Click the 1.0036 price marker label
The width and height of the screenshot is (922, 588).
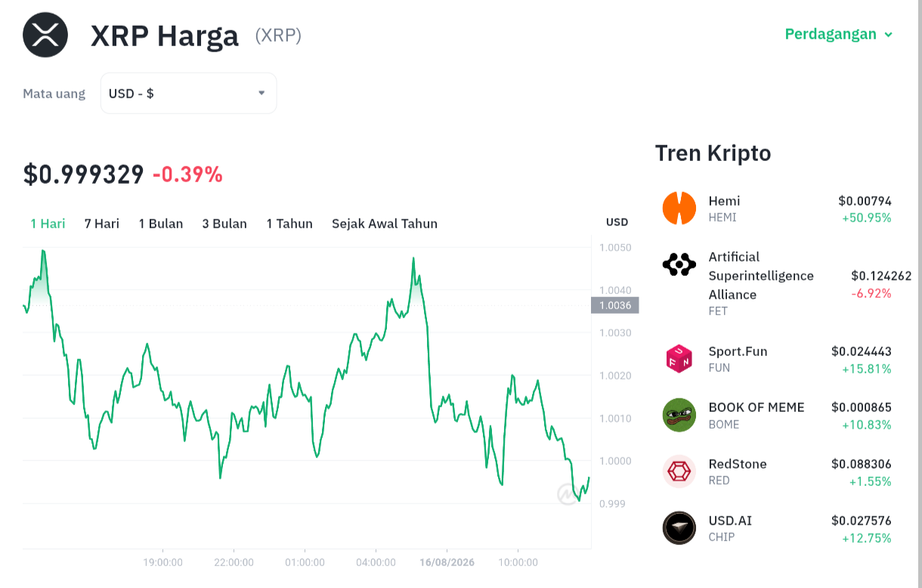tap(615, 305)
